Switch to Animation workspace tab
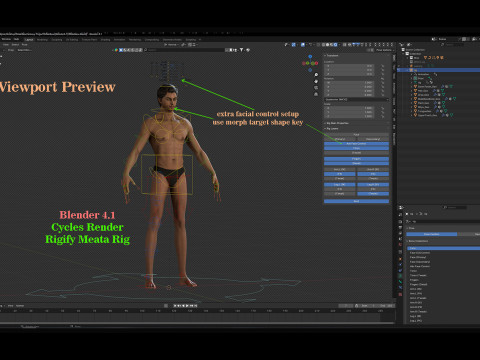The height and width of the screenshot is (360, 480). point(120,40)
